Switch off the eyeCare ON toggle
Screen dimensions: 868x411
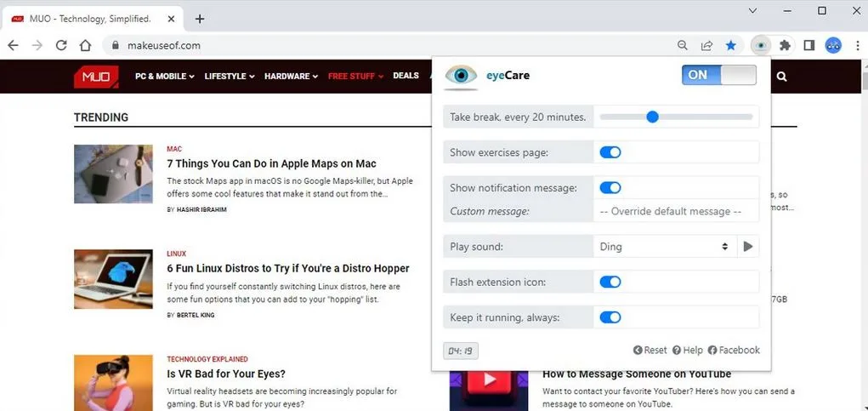pyautogui.click(x=719, y=75)
